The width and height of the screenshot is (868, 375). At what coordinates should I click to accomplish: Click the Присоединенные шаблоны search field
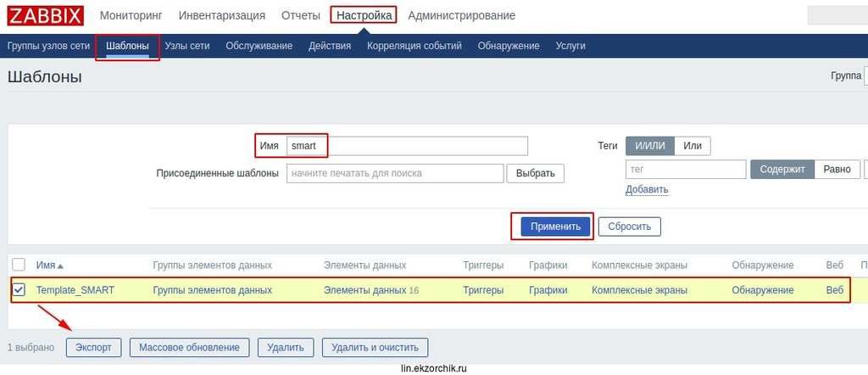pos(395,173)
